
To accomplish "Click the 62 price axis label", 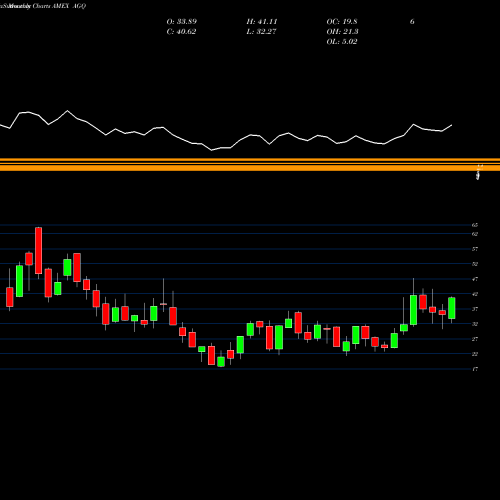I will click(x=475, y=234).
